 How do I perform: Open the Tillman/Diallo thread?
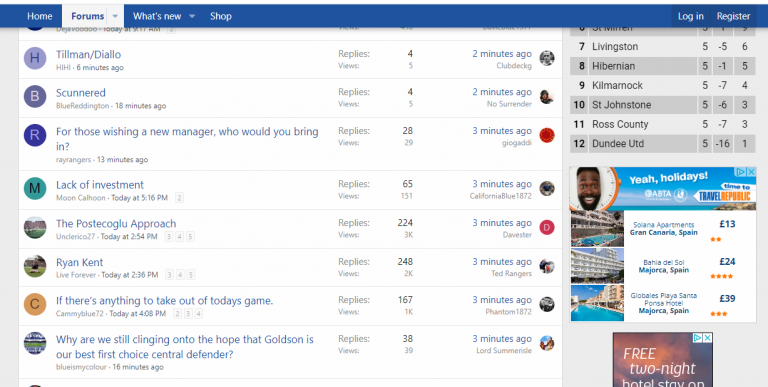[x=88, y=54]
